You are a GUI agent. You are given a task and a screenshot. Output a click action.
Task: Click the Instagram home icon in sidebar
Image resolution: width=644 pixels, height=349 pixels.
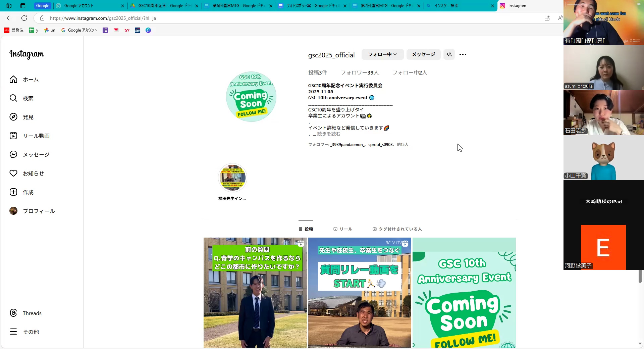(13, 80)
